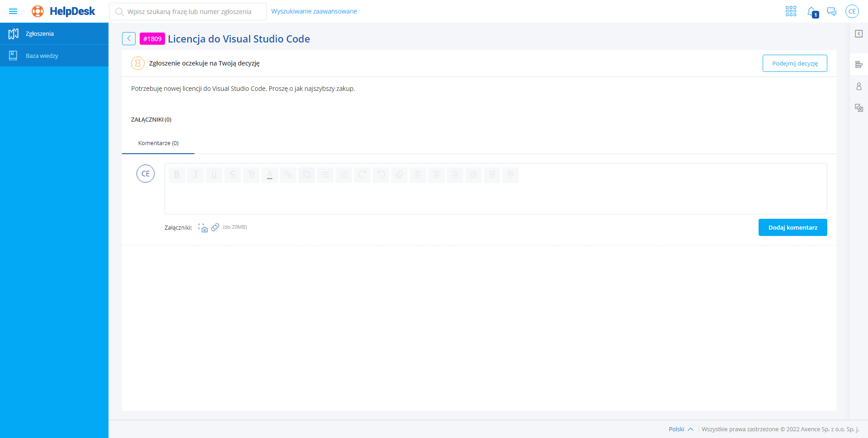
Task: Open the approvals checklist side panel
Action: [859, 108]
